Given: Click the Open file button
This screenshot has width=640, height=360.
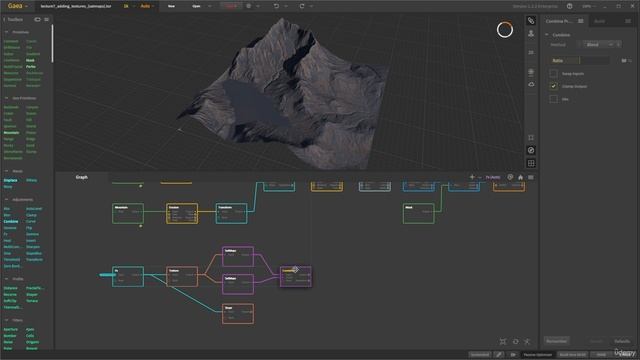Looking at the screenshot, I should click(196, 6).
